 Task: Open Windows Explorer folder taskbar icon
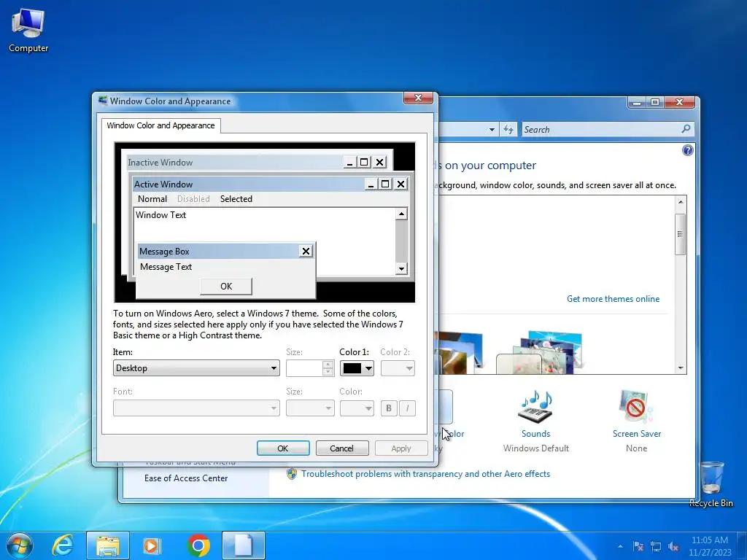pyautogui.click(x=108, y=545)
